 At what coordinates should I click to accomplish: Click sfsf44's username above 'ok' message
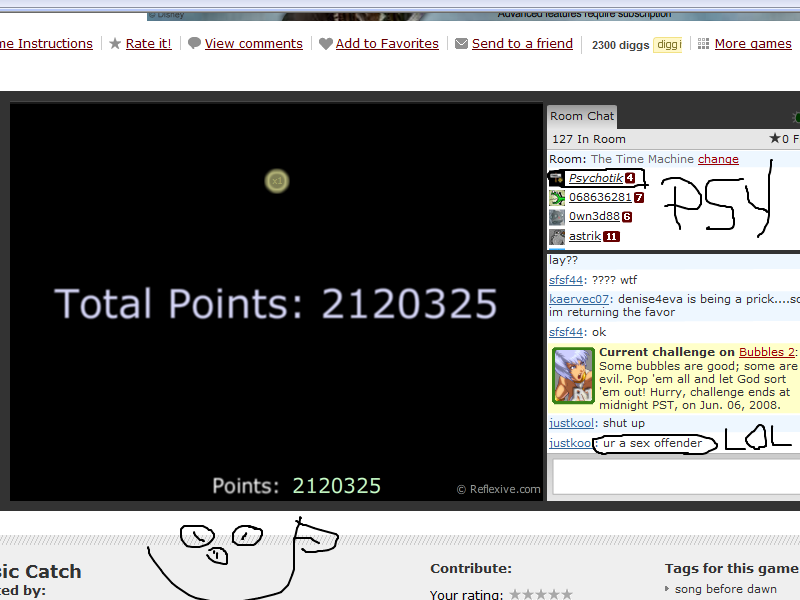pyautogui.click(x=565, y=332)
